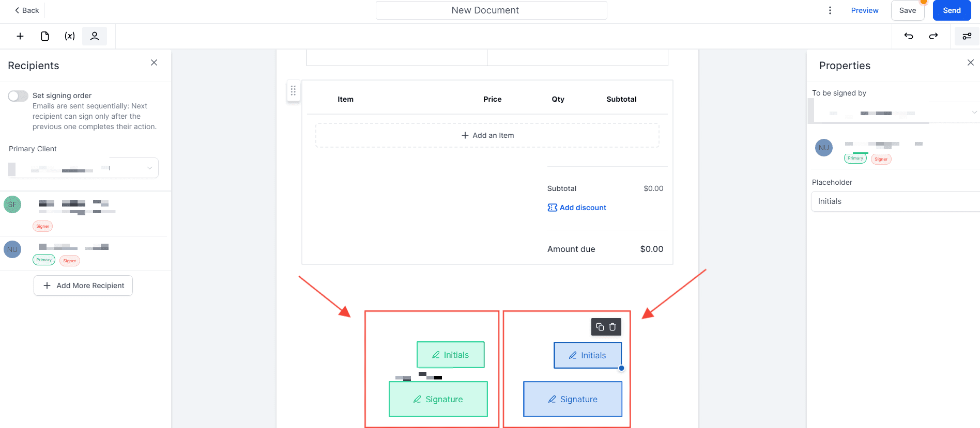Open the three-dot more options menu
Viewport: 980px width, 428px height.
830,10
